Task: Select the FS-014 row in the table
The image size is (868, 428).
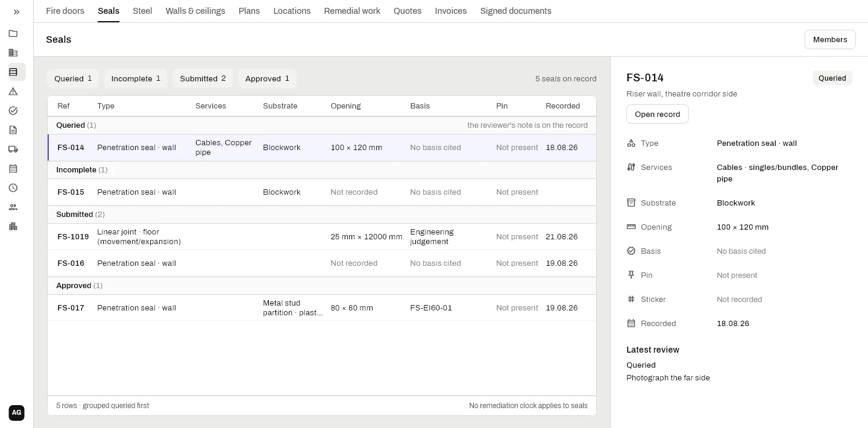Action: tap(322, 148)
